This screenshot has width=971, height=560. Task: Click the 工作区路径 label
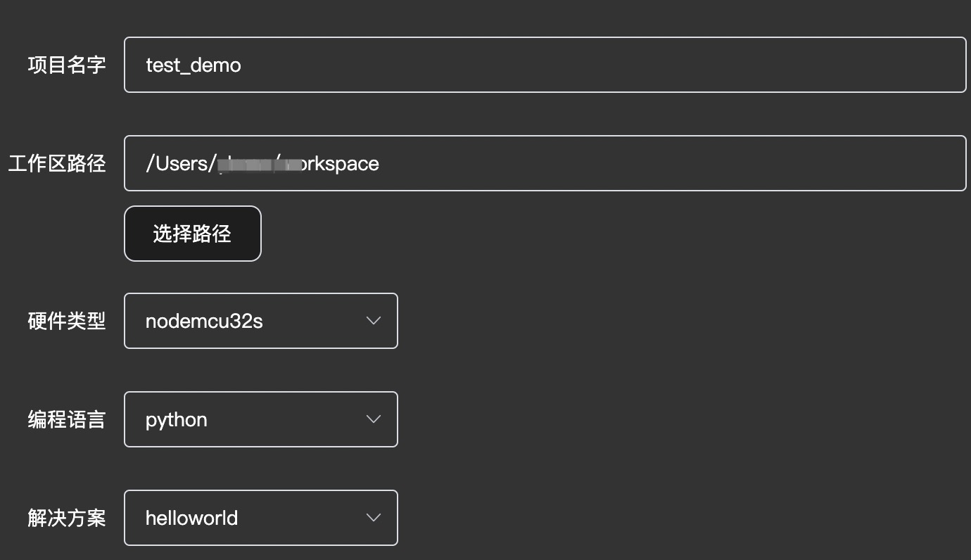[56, 163]
